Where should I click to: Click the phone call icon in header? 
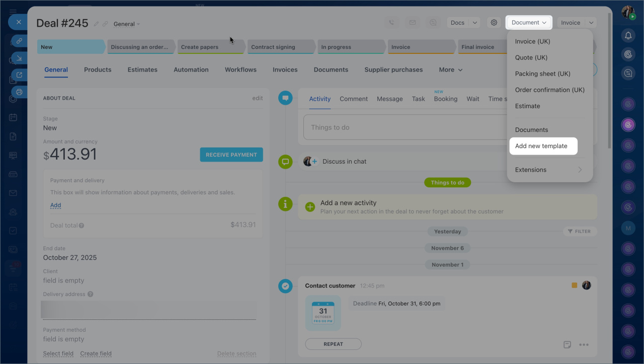[391, 23]
